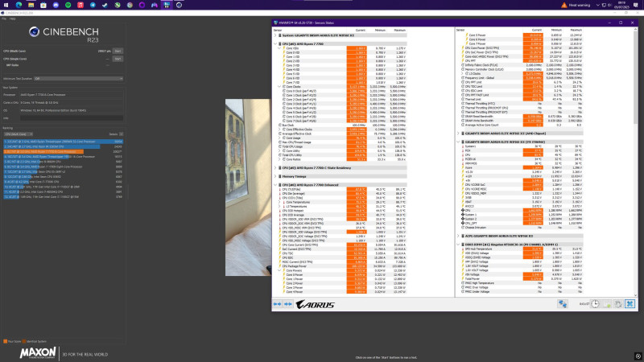Click the Cinebench R23 logo sphere
The height and width of the screenshot is (362, 644).
pyautogui.click(x=34, y=31)
